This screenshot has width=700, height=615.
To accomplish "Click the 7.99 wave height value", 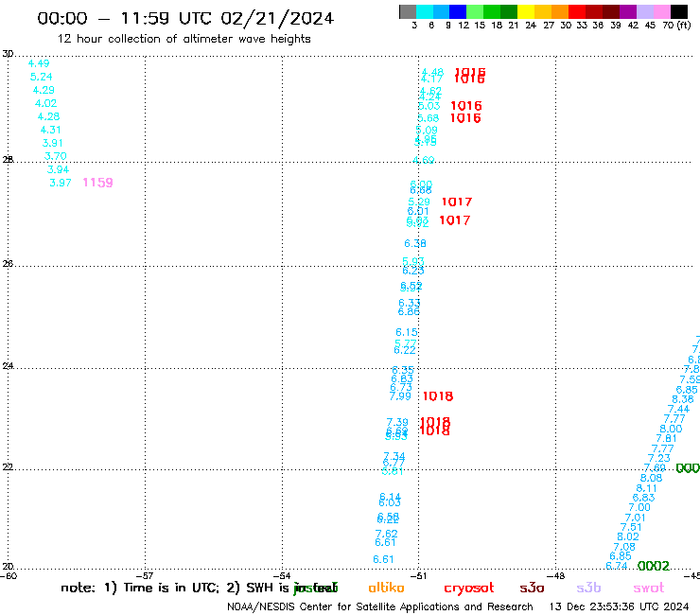I will click(x=400, y=396).
